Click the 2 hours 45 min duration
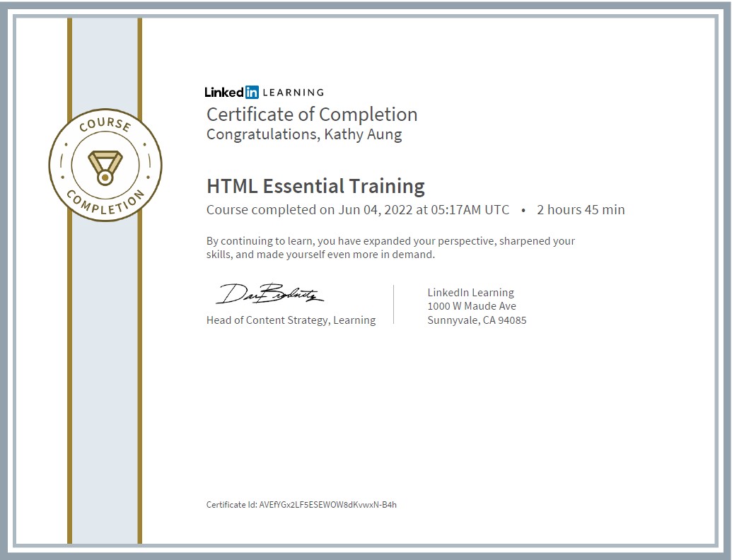The width and height of the screenshot is (732, 560). tap(580, 210)
